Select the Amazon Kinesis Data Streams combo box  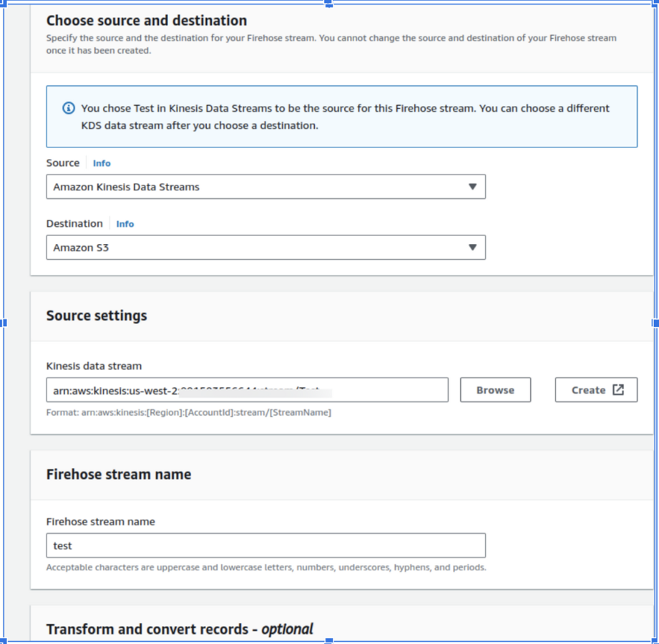pyautogui.click(x=265, y=186)
